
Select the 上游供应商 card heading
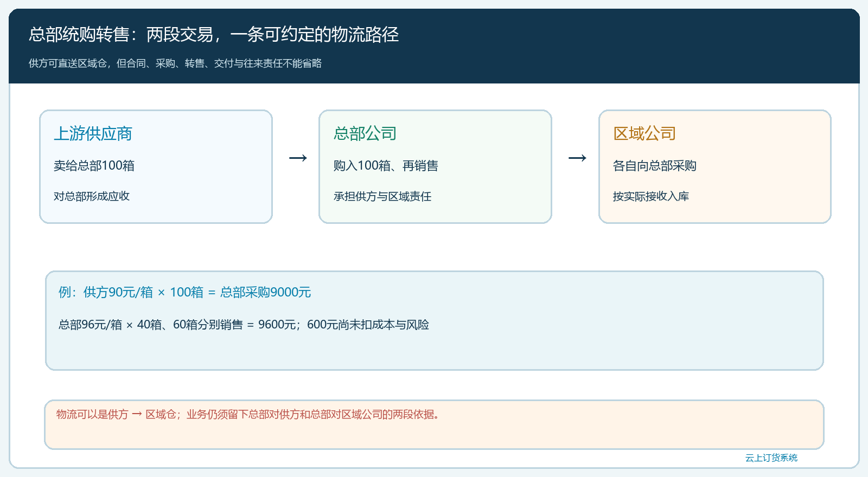click(93, 133)
